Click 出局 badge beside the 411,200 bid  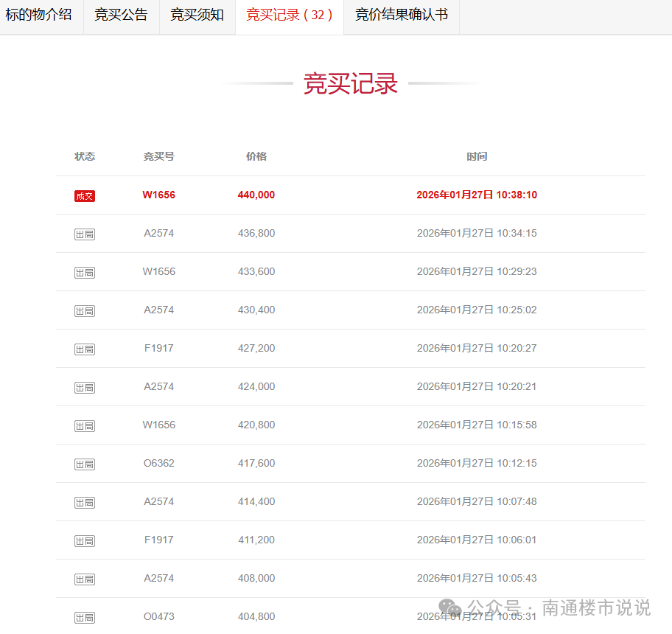85,541
